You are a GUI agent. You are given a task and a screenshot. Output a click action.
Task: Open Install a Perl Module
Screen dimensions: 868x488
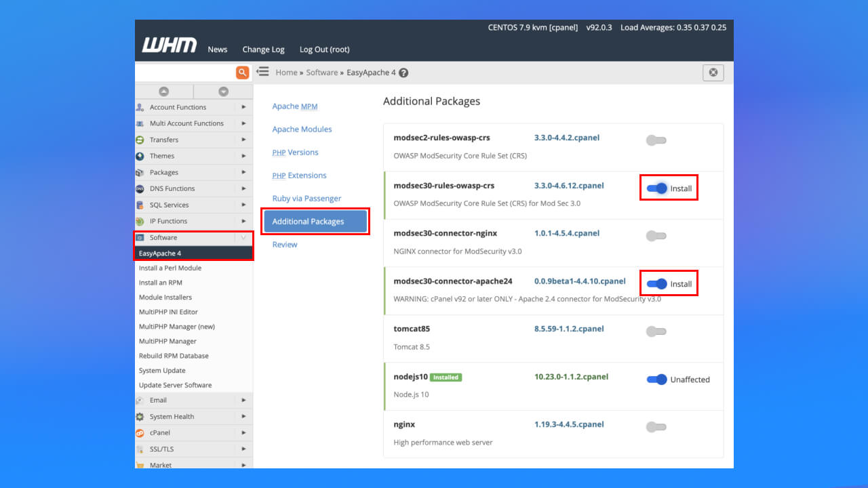(x=170, y=268)
